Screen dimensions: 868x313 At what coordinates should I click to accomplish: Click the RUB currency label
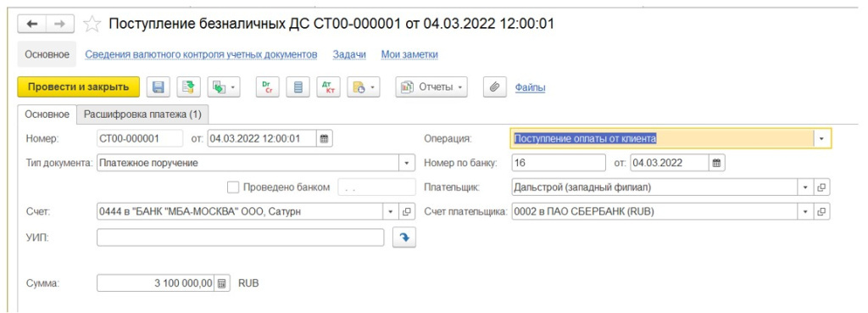click(x=248, y=283)
